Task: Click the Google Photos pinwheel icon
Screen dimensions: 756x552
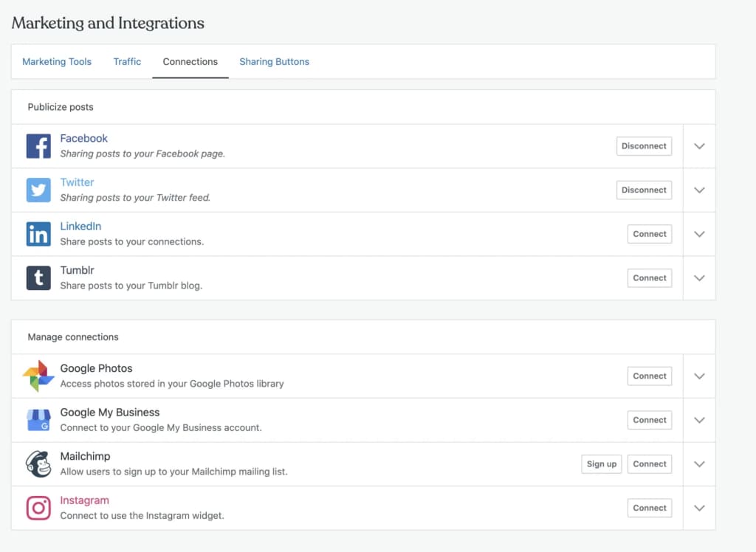Action: coord(38,375)
